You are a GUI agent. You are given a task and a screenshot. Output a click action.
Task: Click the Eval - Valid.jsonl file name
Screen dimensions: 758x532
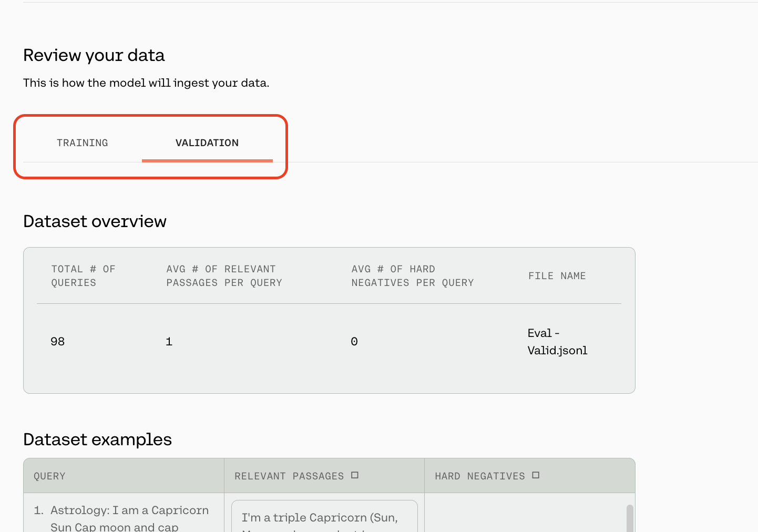[557, 342]
